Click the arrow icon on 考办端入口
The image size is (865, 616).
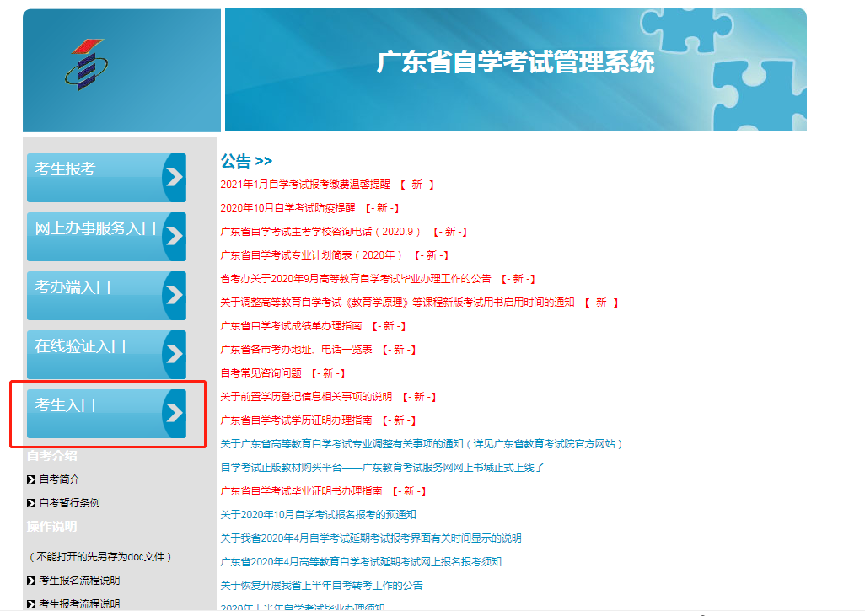pos(174,296)
